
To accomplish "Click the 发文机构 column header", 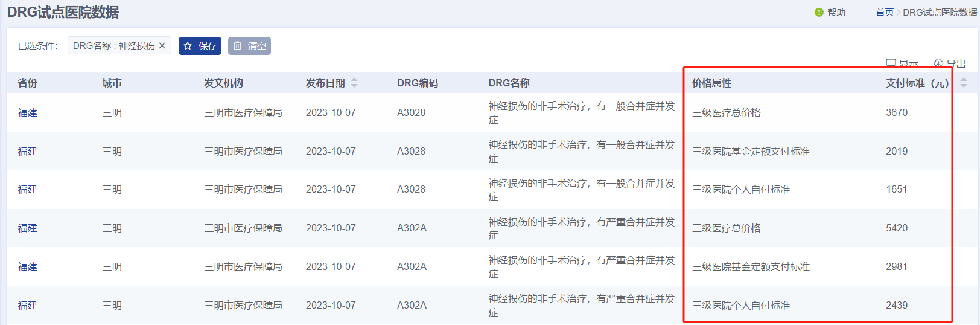I will tap(223, 83).
